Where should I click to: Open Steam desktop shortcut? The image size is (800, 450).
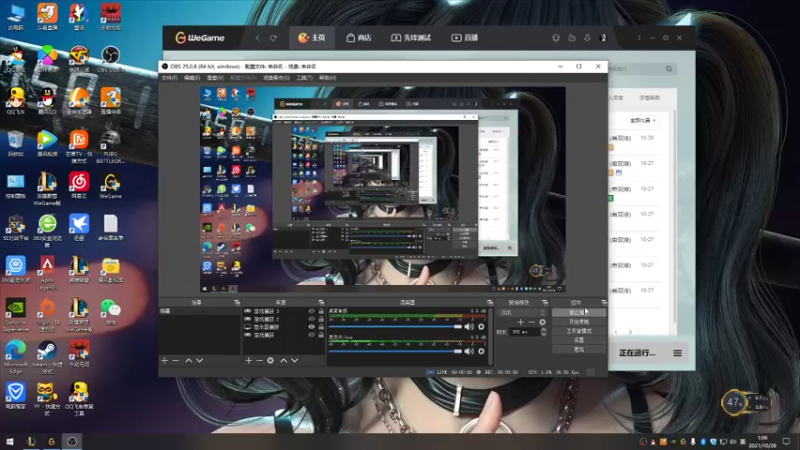pyautogui.click(x=47, y=355)
